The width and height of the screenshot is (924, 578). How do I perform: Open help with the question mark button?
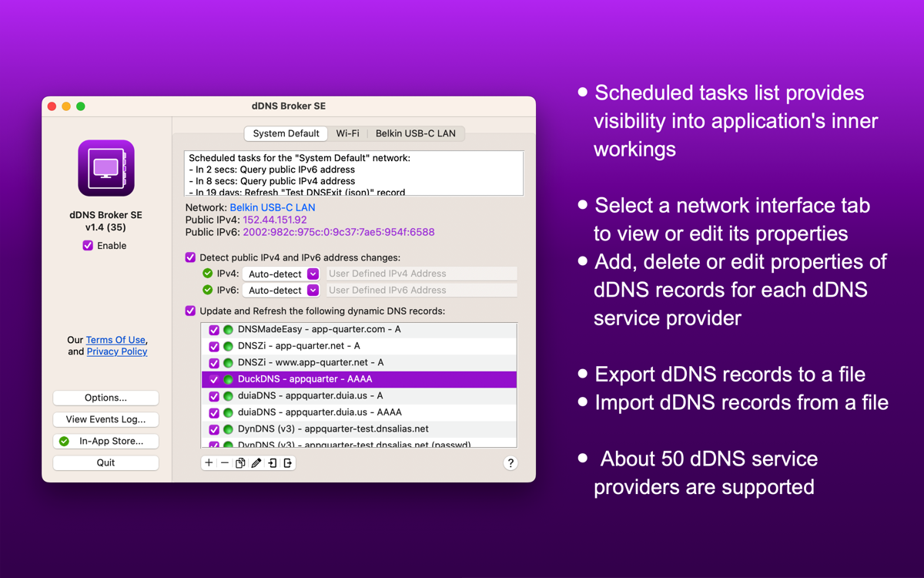tap(510, 463)
